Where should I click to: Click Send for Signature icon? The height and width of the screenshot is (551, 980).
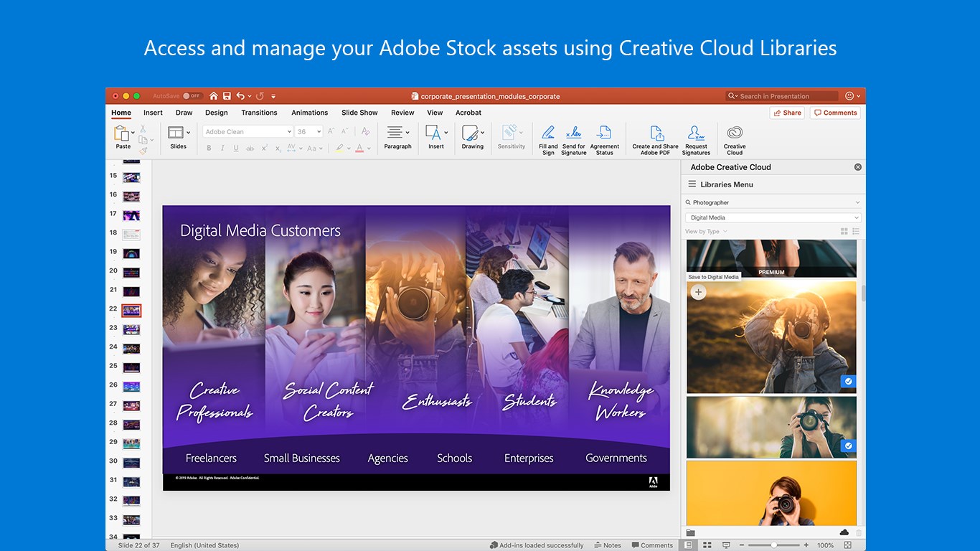(x=573, y=133)
